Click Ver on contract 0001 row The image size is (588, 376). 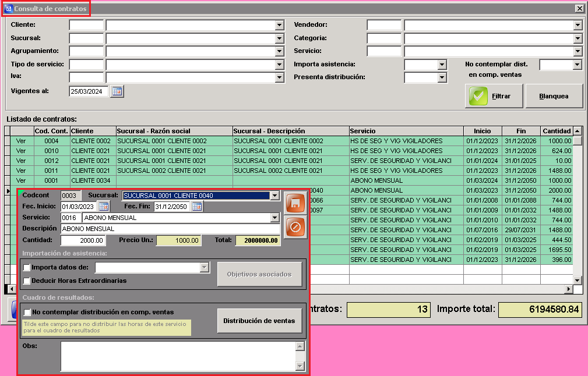coord(21,180)
